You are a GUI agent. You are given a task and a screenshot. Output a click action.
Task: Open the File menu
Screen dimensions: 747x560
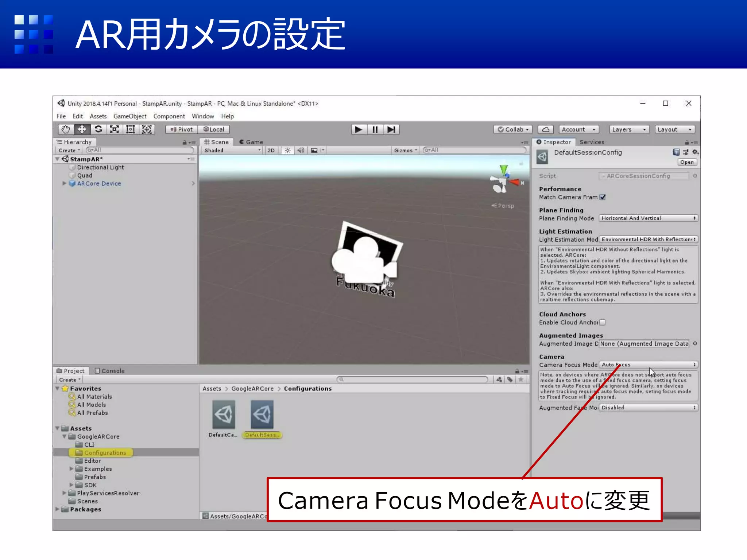61,116
